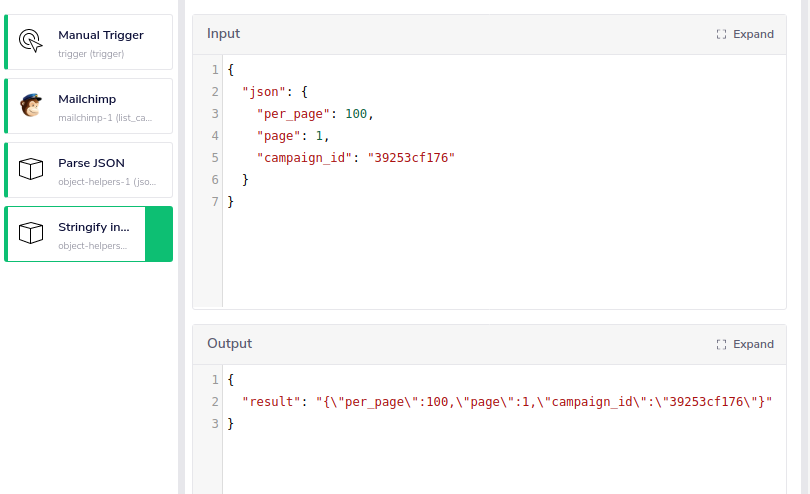Image resolution: width=810 pixels, height=494 pixels.
Task: Click the campaign_id value "39253cf176"
Action: point(411,158)
